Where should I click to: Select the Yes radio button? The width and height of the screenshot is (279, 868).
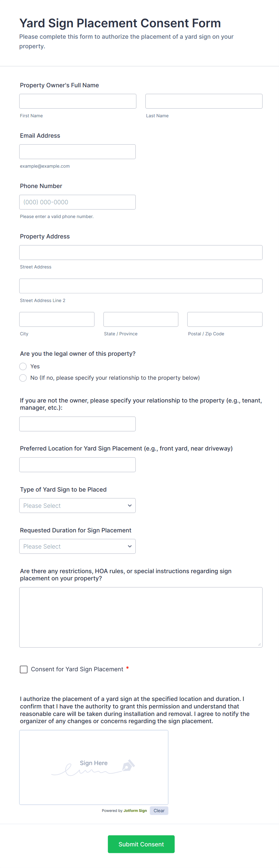click(23, 366)
